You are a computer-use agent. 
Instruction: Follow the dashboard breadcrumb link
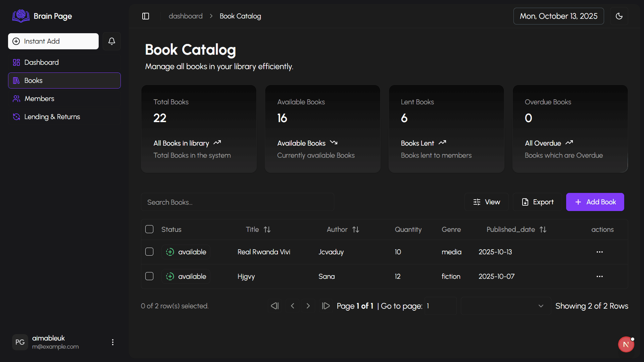point(186,16)
